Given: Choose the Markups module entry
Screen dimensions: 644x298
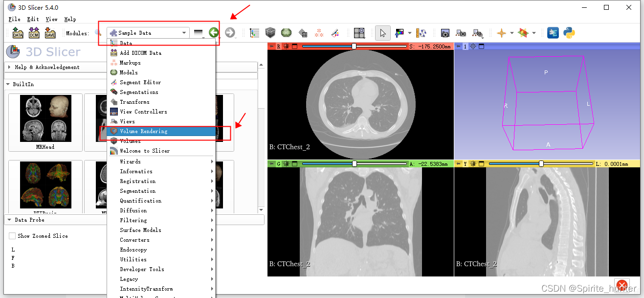Looking at the screenshot, I should 161,63.
